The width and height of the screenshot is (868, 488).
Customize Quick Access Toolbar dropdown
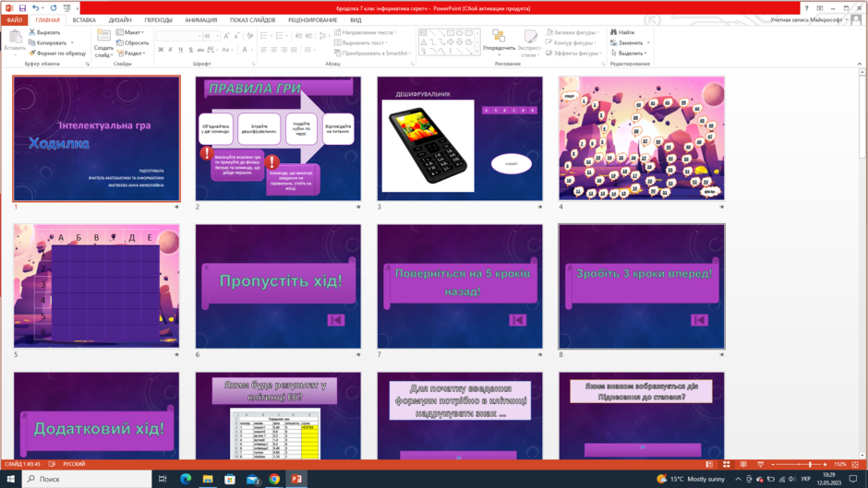(77, 8)
